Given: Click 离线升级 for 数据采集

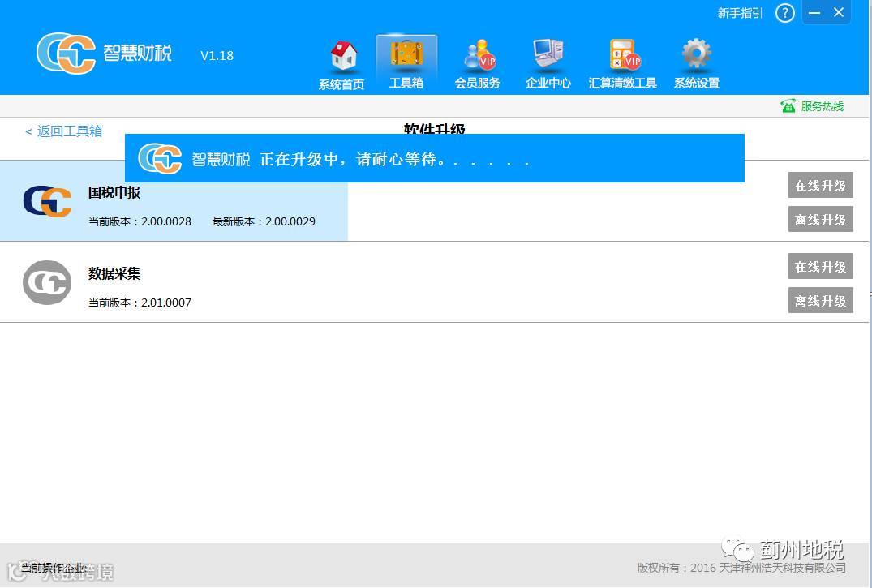Looking at the screenshot, I should [820, 300].
